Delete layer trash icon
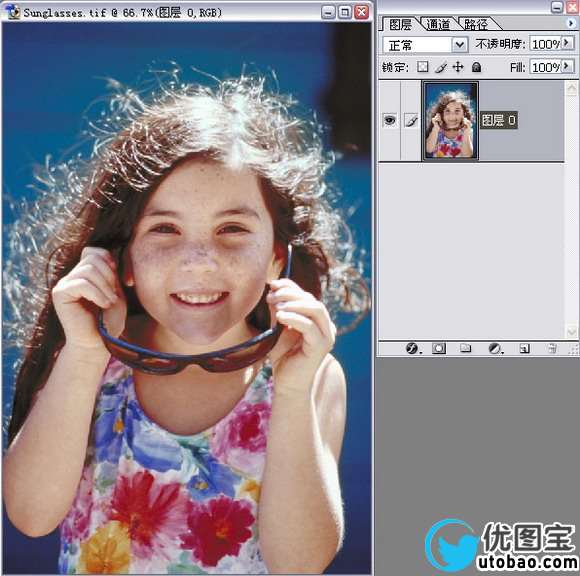The width and height of the screenshot is (580, 576). [552, 348]
